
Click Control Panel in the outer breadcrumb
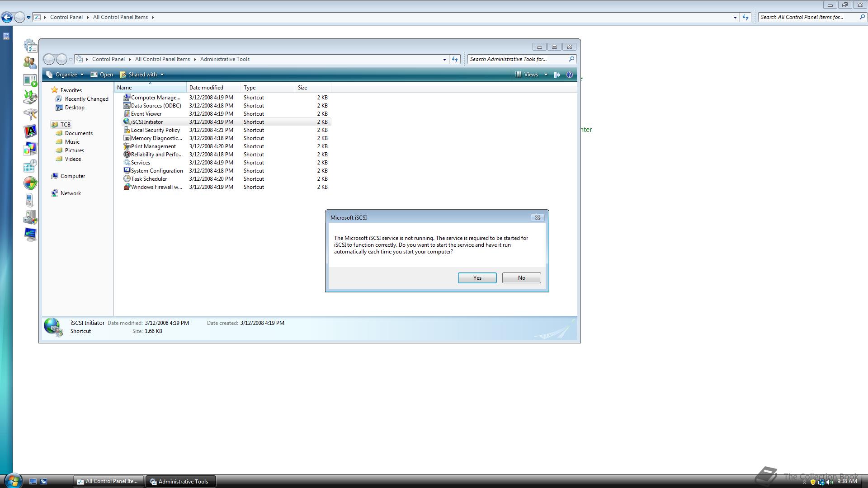point(66,17)
